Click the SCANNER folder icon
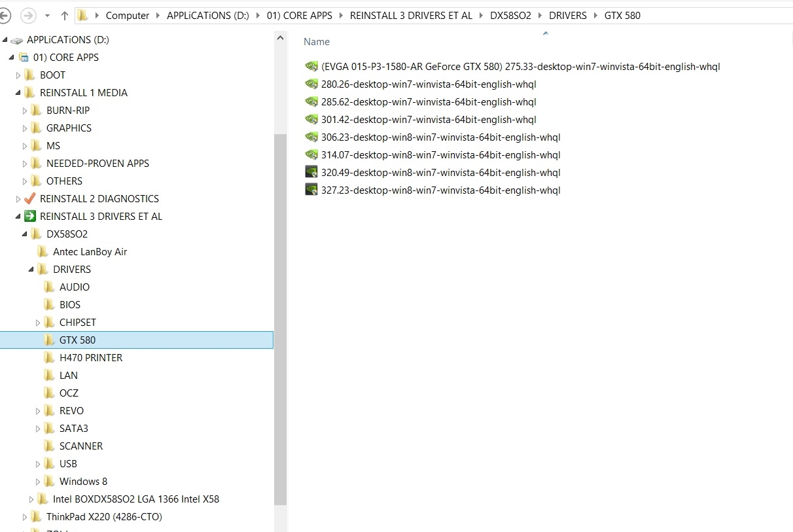793x532 pixels. 50,446
